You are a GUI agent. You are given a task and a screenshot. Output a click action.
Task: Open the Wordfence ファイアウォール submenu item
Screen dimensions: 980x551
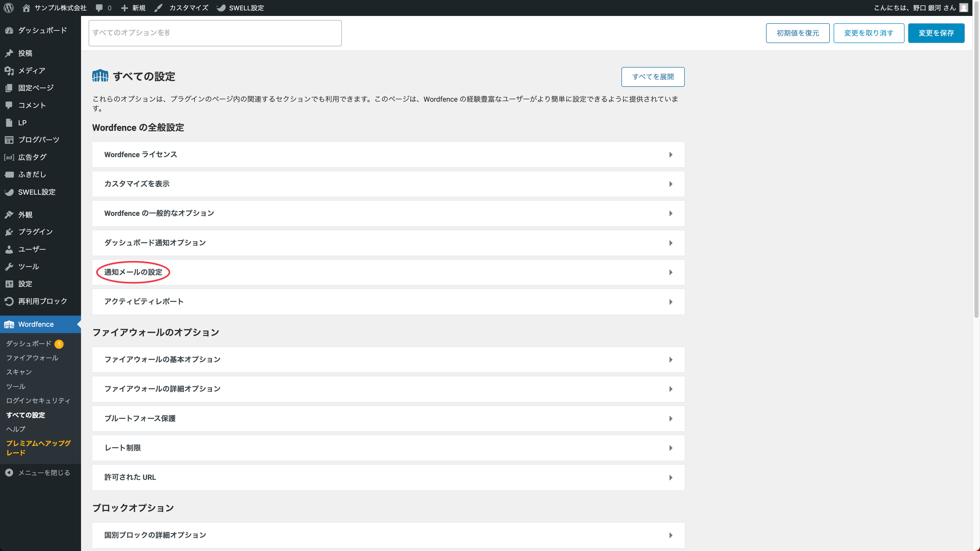(32, 358)
